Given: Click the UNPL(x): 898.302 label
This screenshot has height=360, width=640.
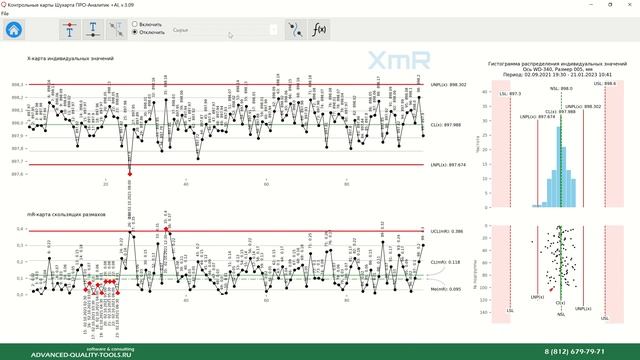Looking at the screenshot, I should (448, 85).
